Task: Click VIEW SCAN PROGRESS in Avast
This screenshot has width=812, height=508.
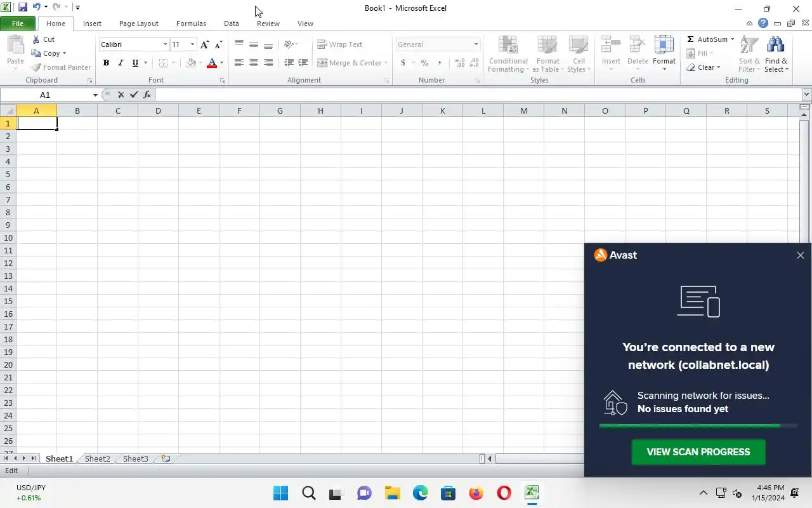Action: (x=698, y=452)
